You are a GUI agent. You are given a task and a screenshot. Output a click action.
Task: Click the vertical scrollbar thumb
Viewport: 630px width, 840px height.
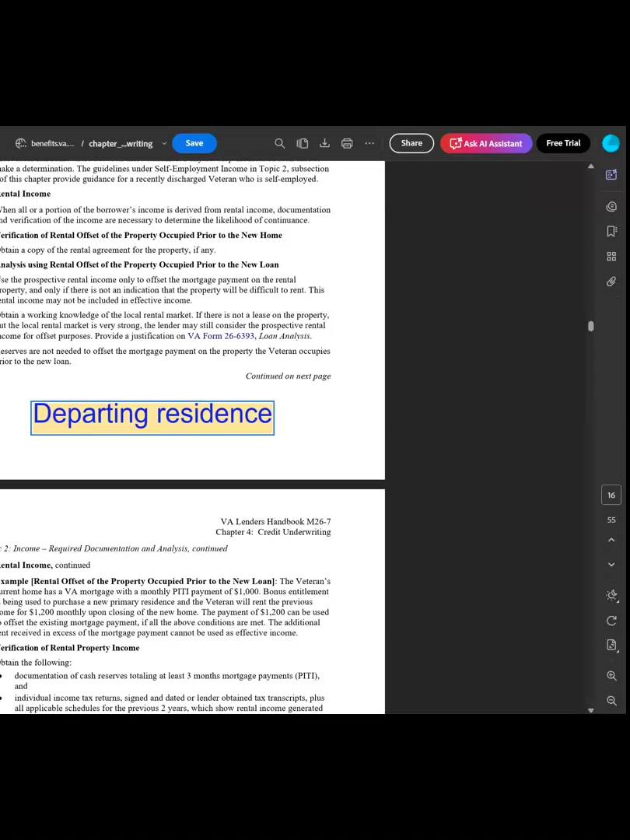(x=591, y=326)
